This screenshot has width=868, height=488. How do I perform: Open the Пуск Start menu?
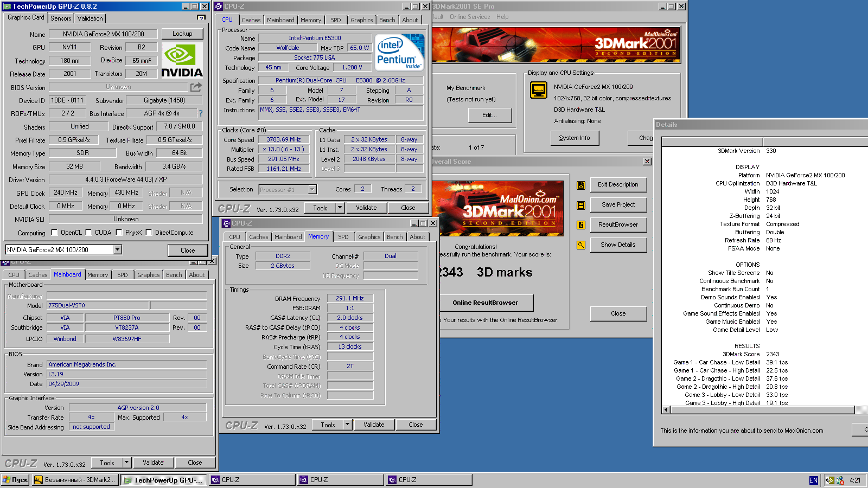click(x=15, y=480)
